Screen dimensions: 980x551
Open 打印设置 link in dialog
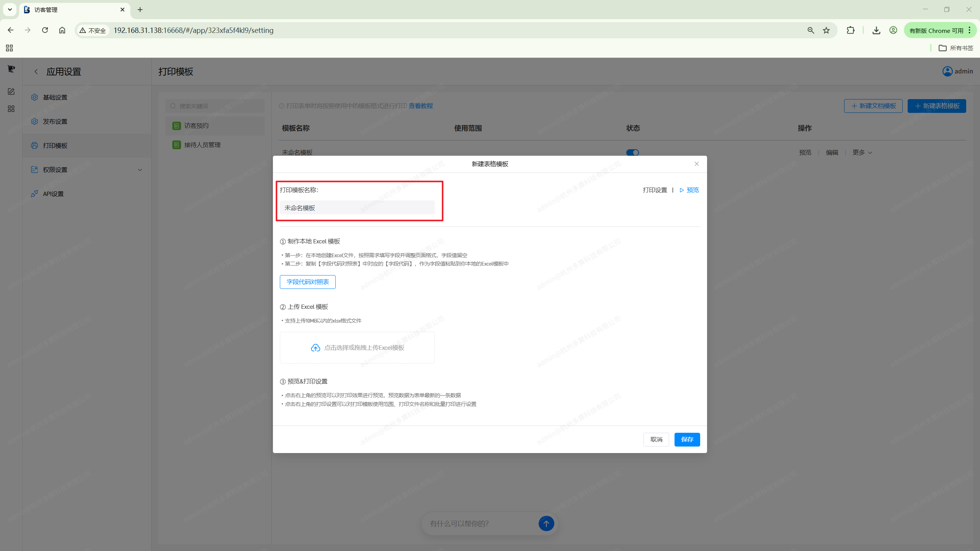click(x=655, y=190)
